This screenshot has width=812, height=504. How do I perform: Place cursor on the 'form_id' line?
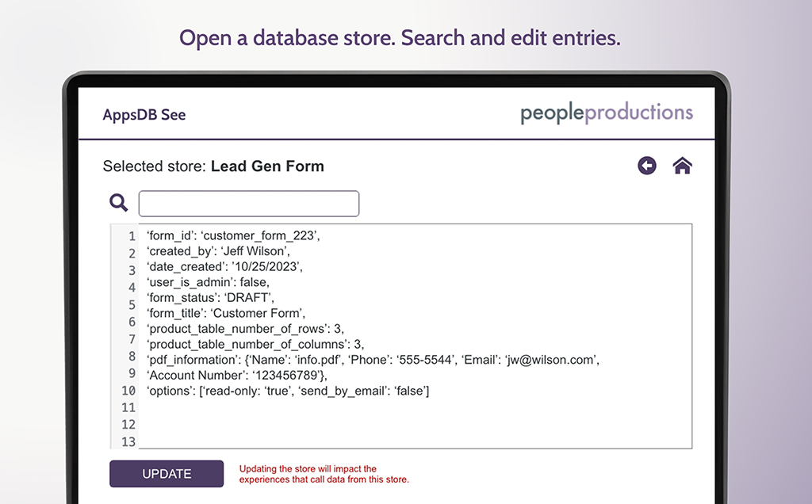[233, 235]
